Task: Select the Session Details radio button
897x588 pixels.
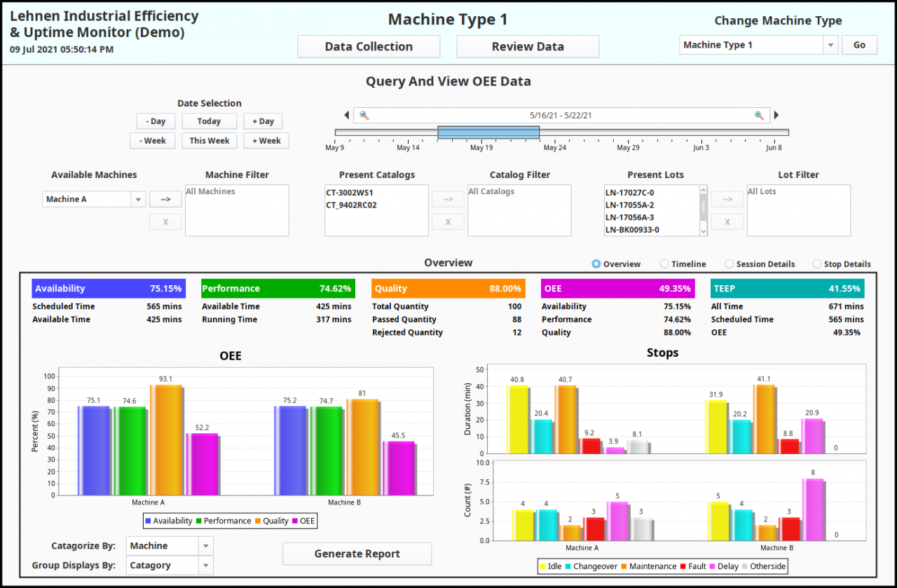Action: tap(730, 264)
